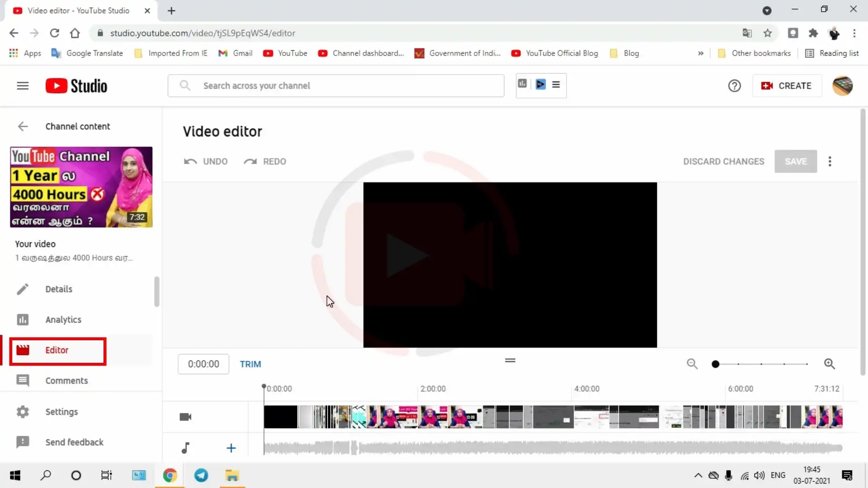
Task: Open Analytics in sidebar
Action: pyautogui.click(x=63, y=319)
